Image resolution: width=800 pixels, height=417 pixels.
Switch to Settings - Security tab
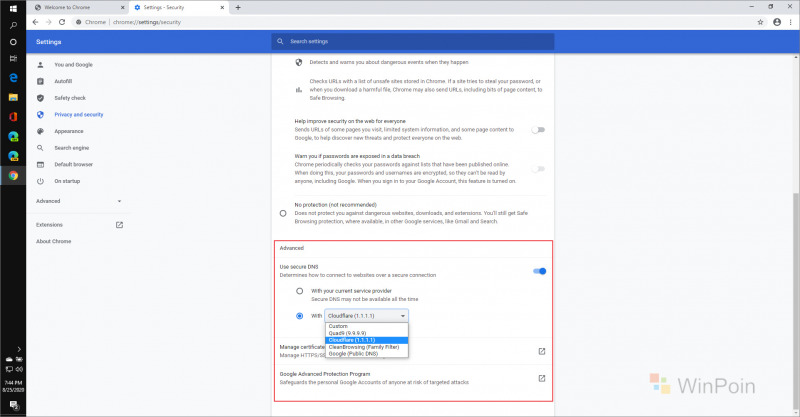(x=179, y=8)
